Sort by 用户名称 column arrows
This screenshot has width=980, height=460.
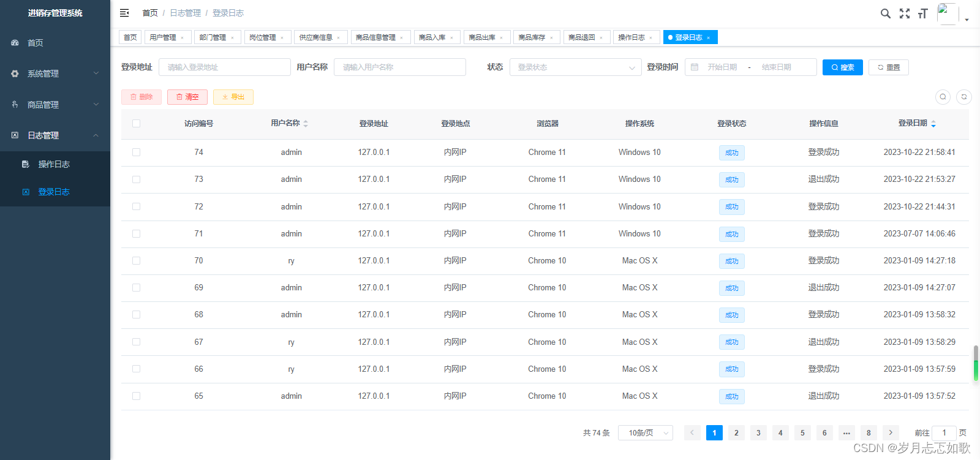pos(306,124)
